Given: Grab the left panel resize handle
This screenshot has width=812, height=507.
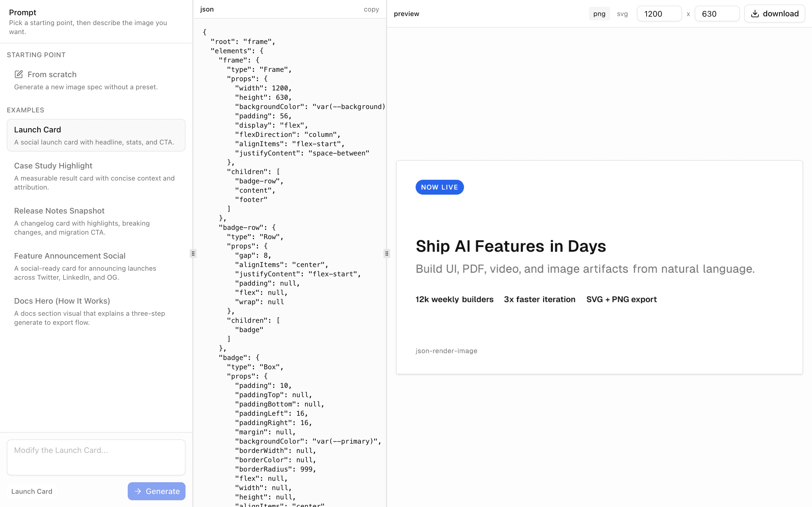Looking at the screenshot, I should (193, 253).
